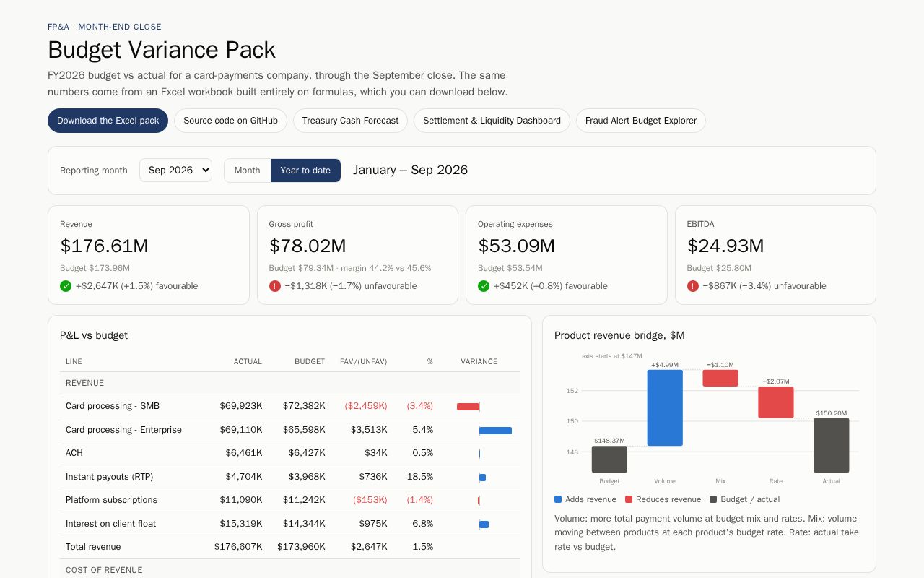Open the Source code on GitHub link

pos(230,121)
